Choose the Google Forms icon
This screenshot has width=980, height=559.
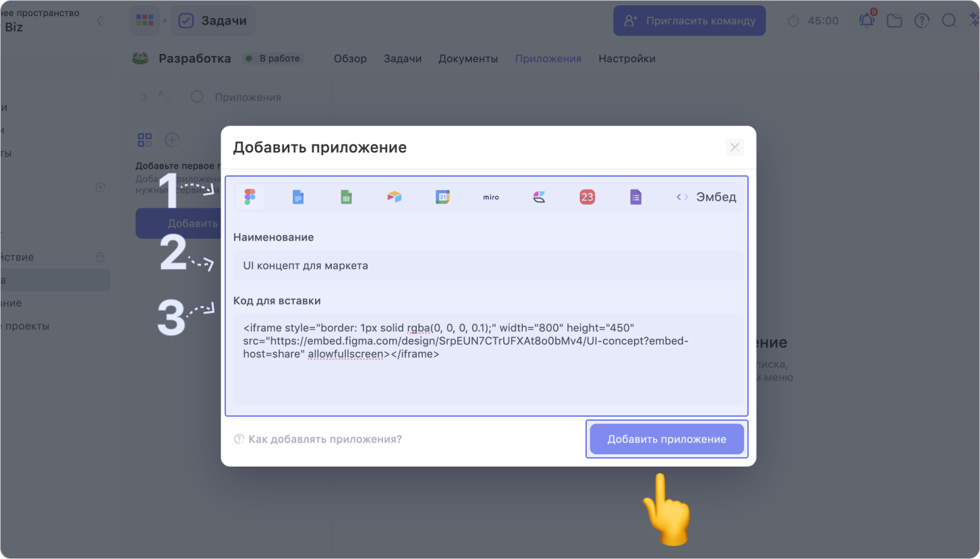(x=635, y=197)
